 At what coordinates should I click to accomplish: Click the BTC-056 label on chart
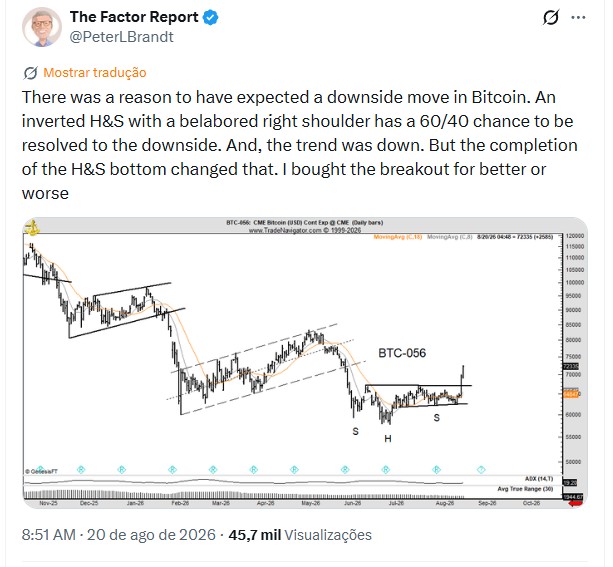point(402,353)
